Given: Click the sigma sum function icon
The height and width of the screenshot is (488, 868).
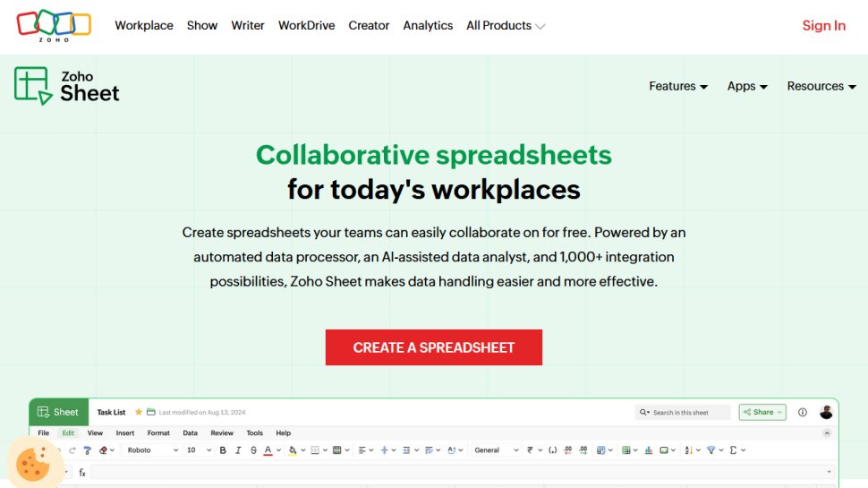Looking at the screenshot, I should 733,450.
